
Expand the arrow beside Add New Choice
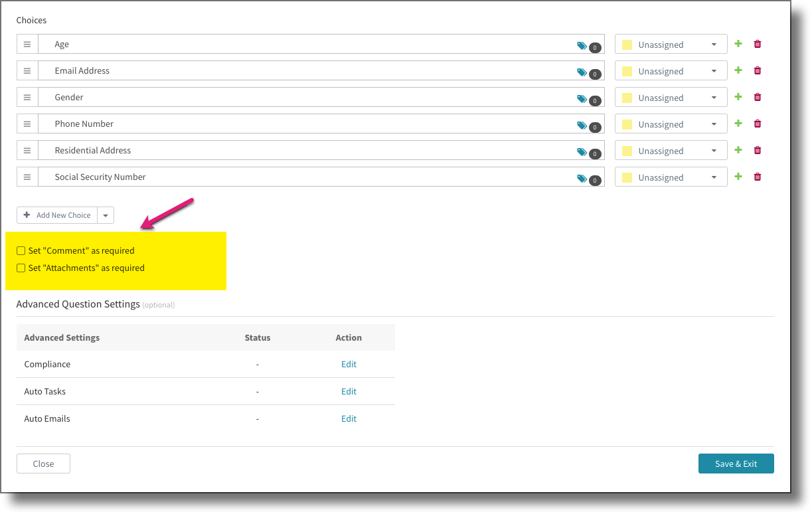pyautogui.click(x=106, y=214)
